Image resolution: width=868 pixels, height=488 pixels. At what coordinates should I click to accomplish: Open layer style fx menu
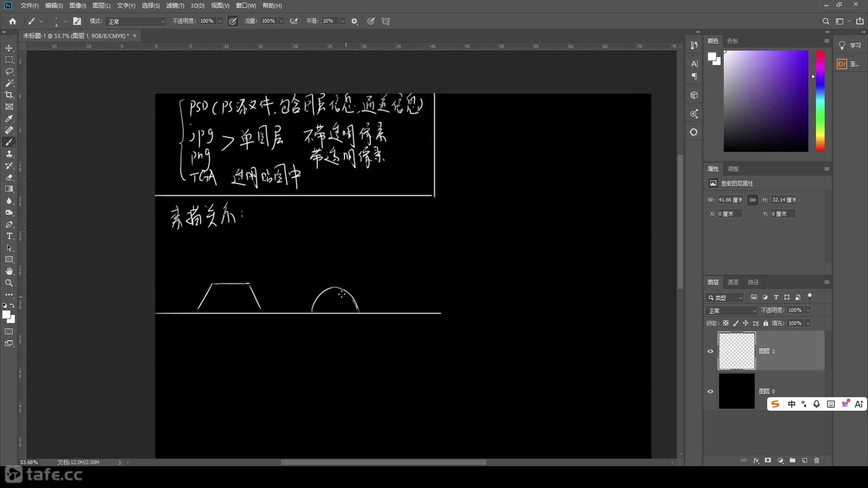coord(756,460)
